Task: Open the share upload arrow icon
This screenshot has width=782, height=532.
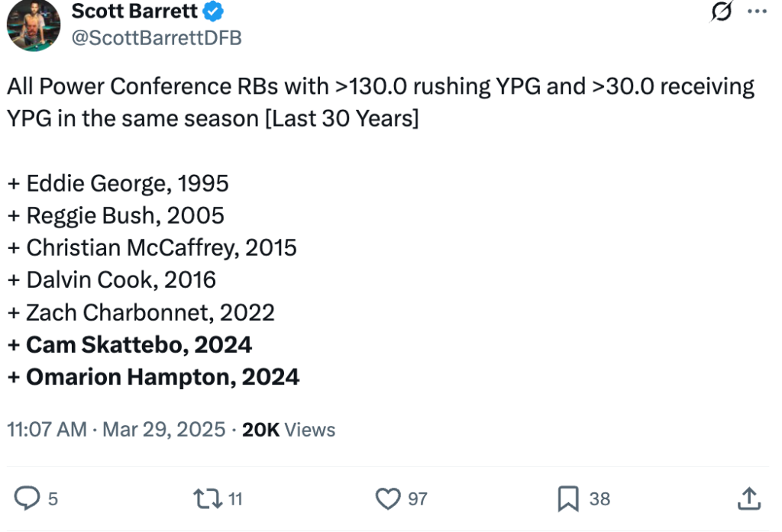Action: click(x=748, y=498)
